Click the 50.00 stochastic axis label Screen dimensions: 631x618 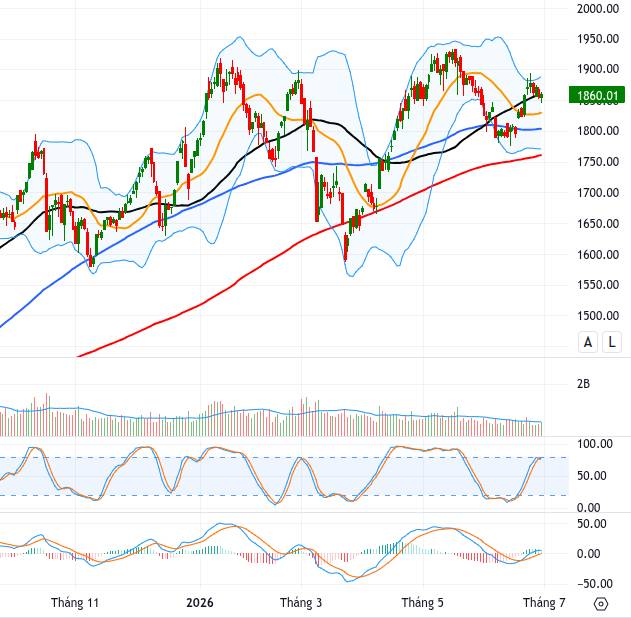click(x=592, y=476)
